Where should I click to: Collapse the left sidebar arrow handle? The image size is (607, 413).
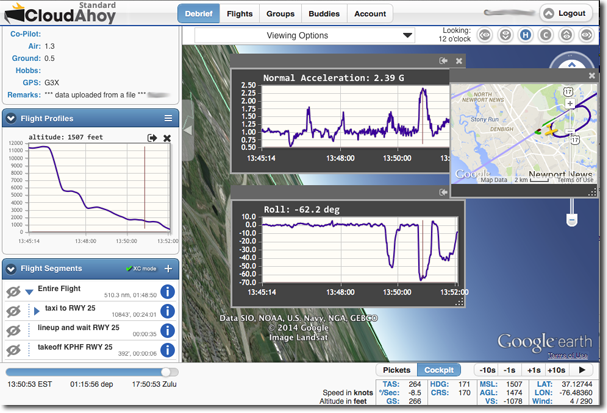[188, 130]
